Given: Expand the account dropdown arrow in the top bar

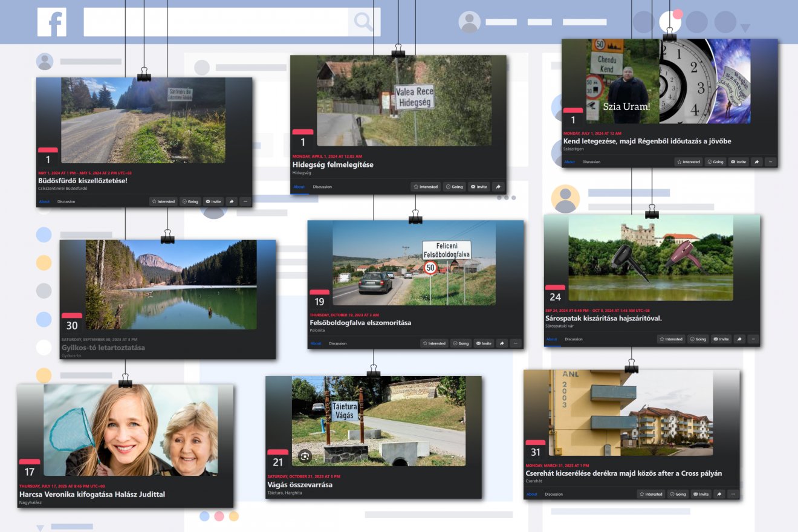Looking at the screenshot, I should 745,28.
